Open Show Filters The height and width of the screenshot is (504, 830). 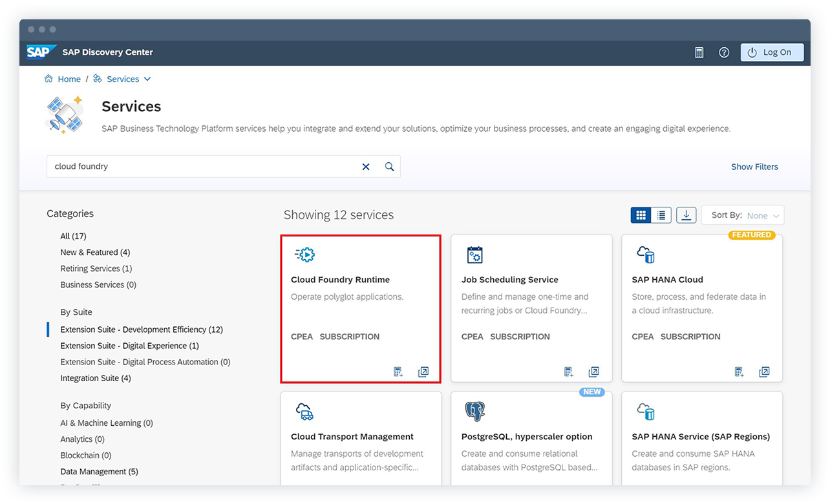point(754,166)
